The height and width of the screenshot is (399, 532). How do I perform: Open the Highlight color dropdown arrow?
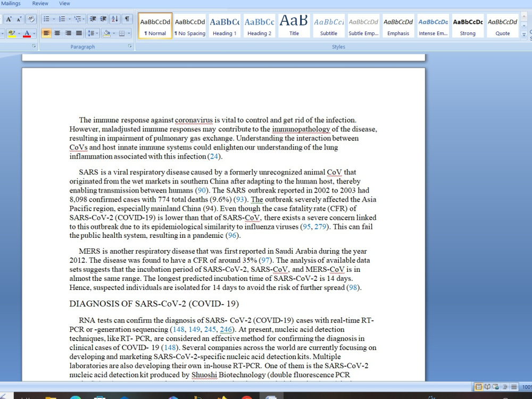pyautogui.click(x=19, y=33)
